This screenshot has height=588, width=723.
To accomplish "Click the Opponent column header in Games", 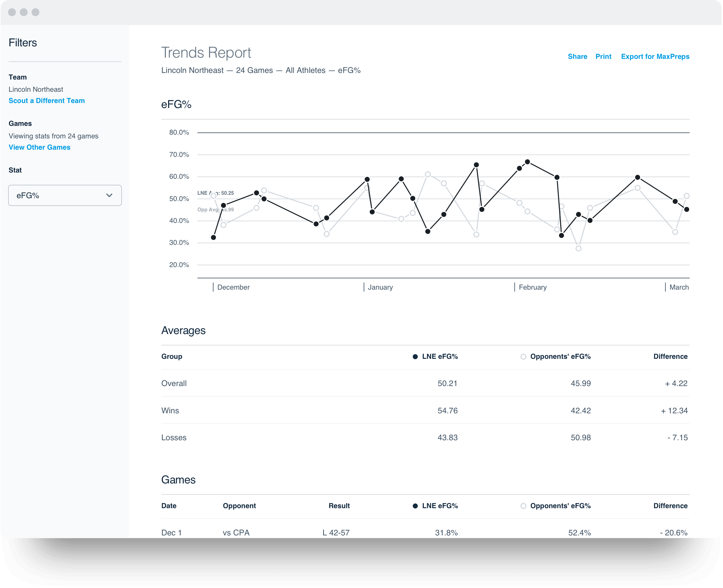I will [x=239, y=506].
